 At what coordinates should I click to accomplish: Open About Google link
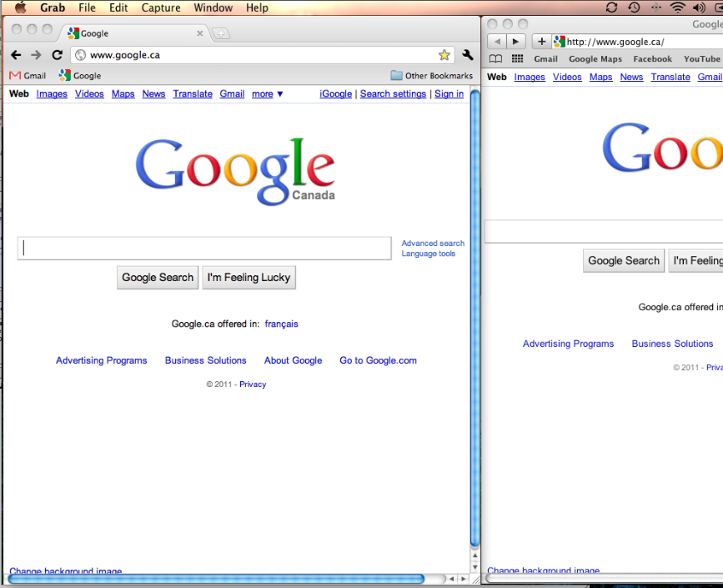[x=294, y=360]
